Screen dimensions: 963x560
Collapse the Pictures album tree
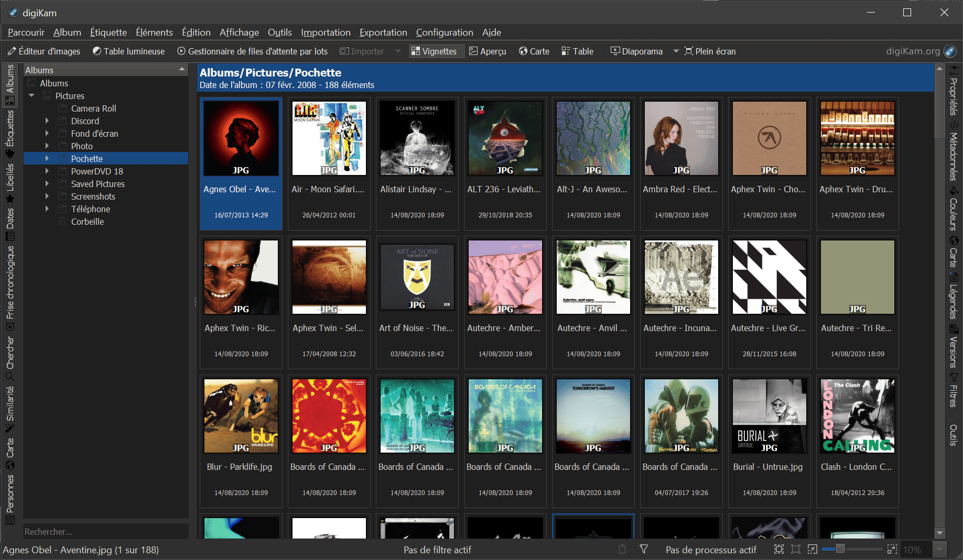click(x=31, y=95)
